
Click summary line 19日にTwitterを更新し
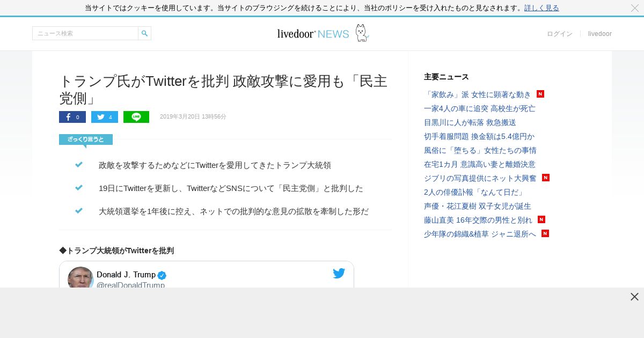coord(231,189)
